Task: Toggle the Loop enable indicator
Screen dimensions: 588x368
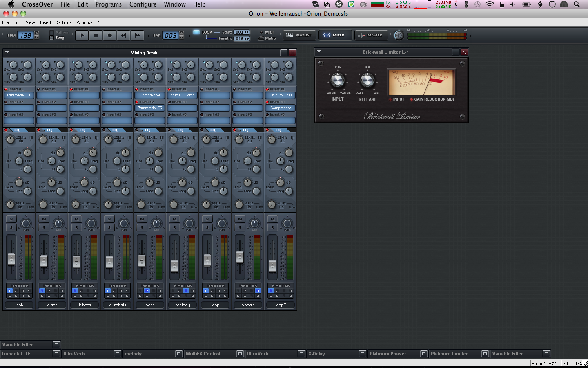Action: pyautogui.click(x=196, y=32)
